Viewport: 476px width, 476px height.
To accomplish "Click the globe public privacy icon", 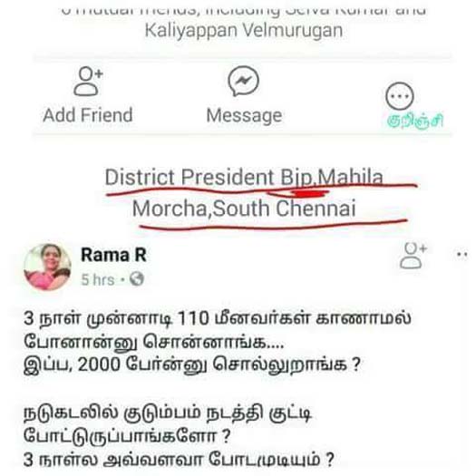I will (x=136, y=278).
